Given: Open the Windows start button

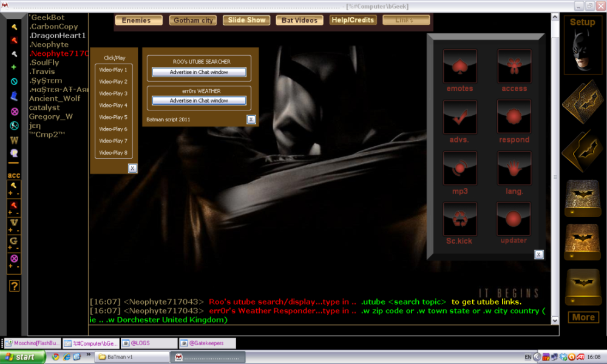Looking at the screenshot, I should [22, 357].
